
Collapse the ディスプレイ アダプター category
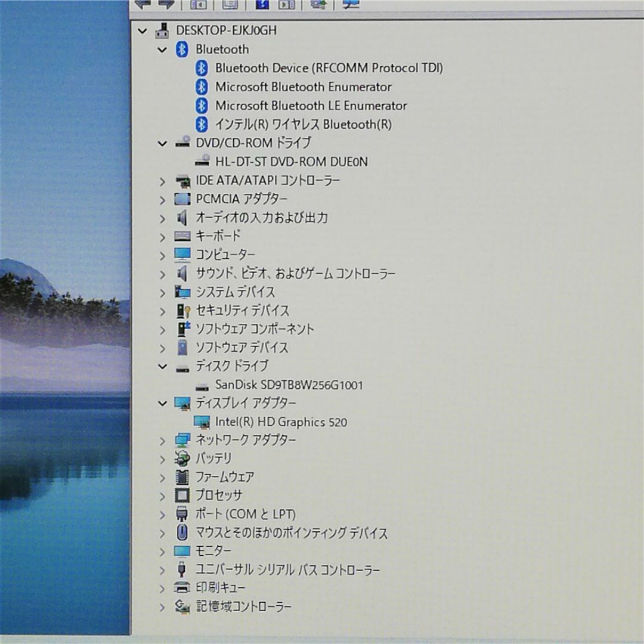[162, 403]
